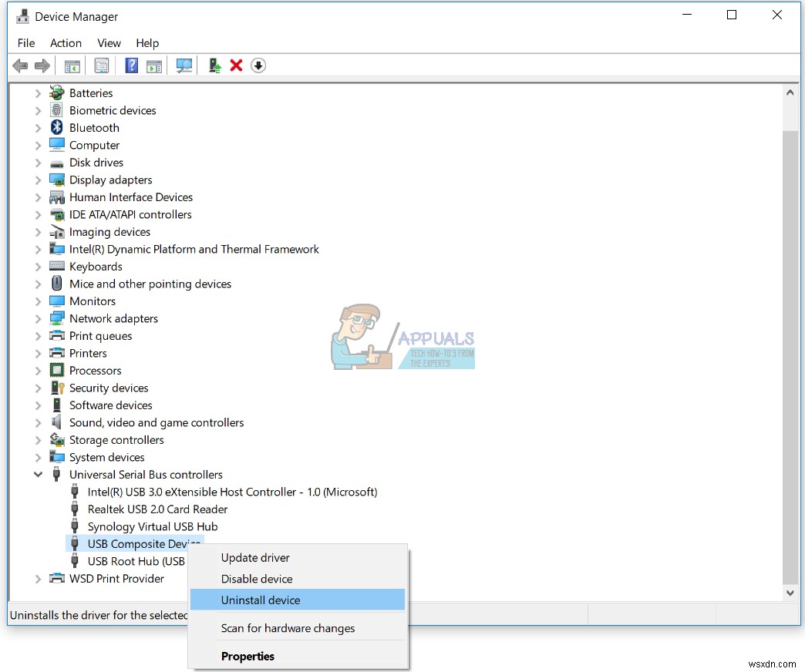Click the Scan for hardware changes toolbar icon

point(184,66)
